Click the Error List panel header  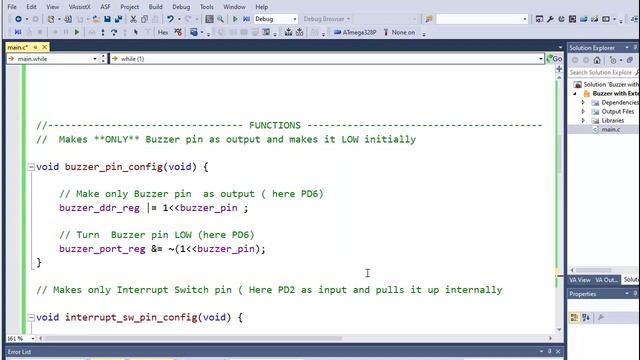[284, 352]
